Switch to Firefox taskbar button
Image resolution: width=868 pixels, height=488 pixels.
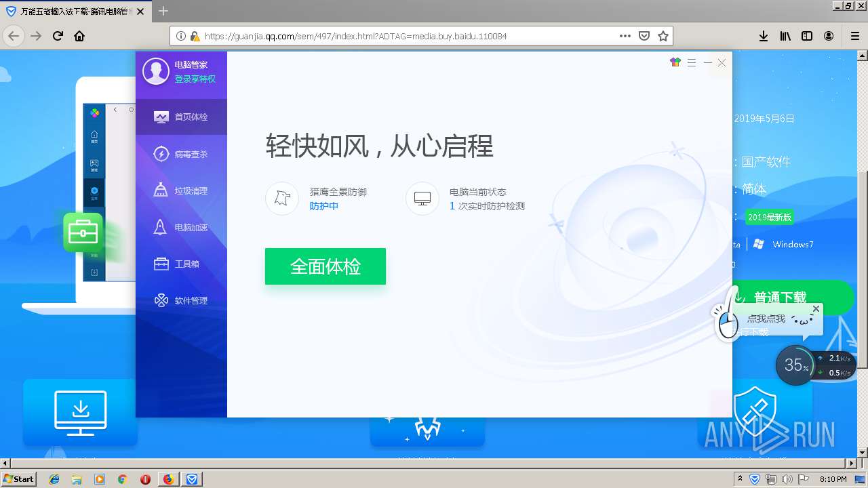168,479
